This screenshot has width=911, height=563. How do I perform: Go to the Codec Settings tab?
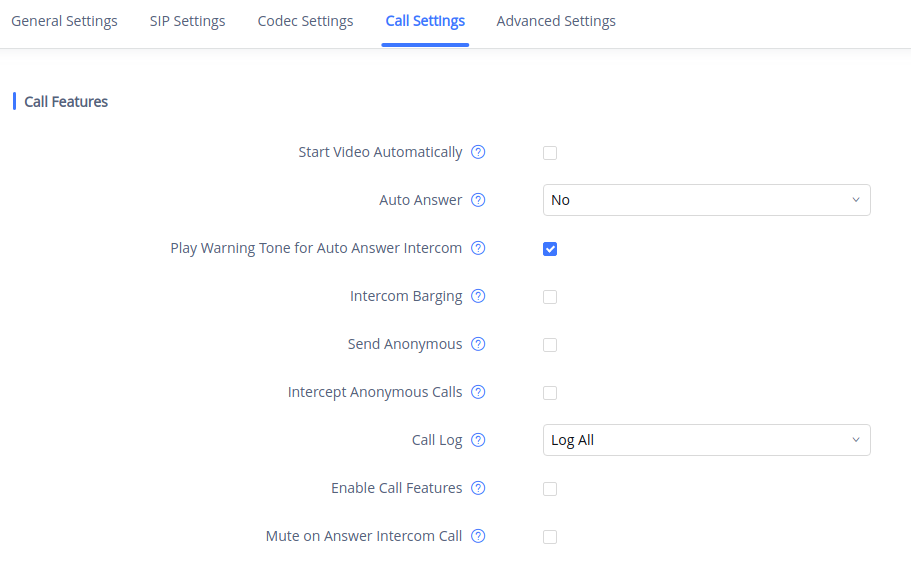point(305,21)
